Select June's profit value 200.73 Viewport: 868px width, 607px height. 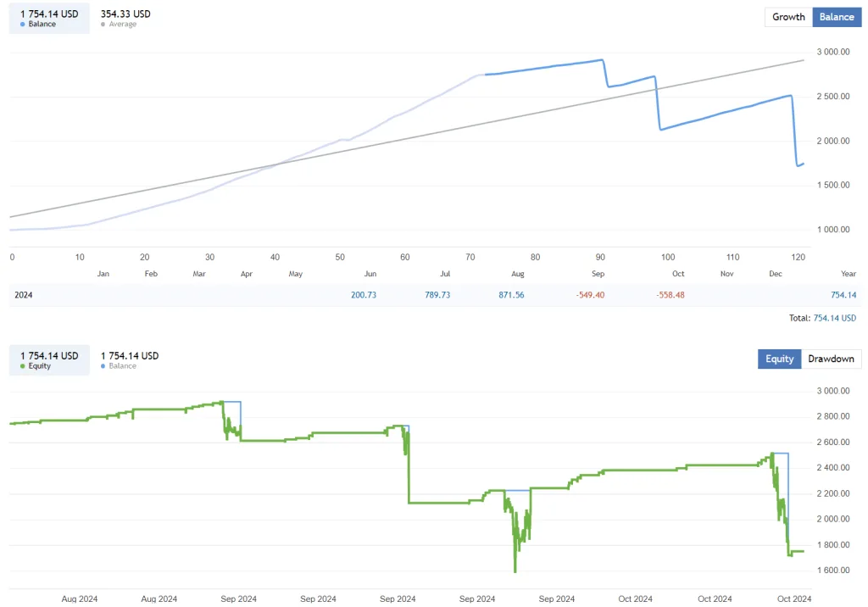point(364,294)
